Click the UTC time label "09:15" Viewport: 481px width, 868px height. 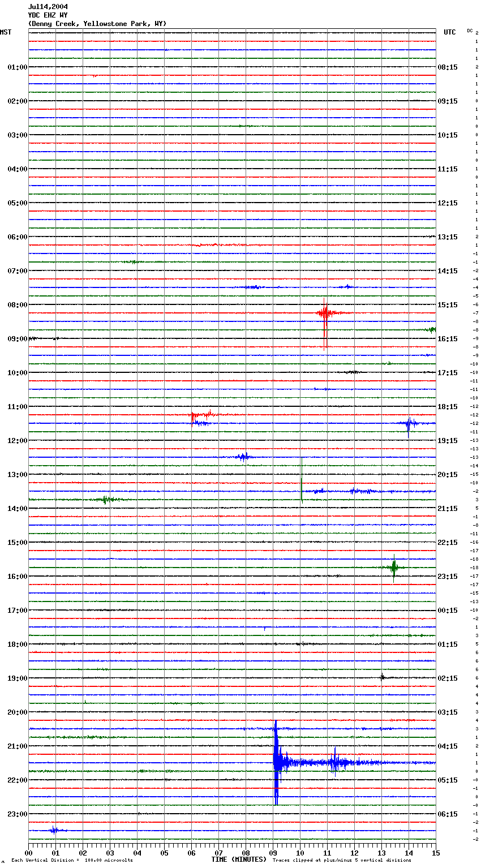point(448,101)
